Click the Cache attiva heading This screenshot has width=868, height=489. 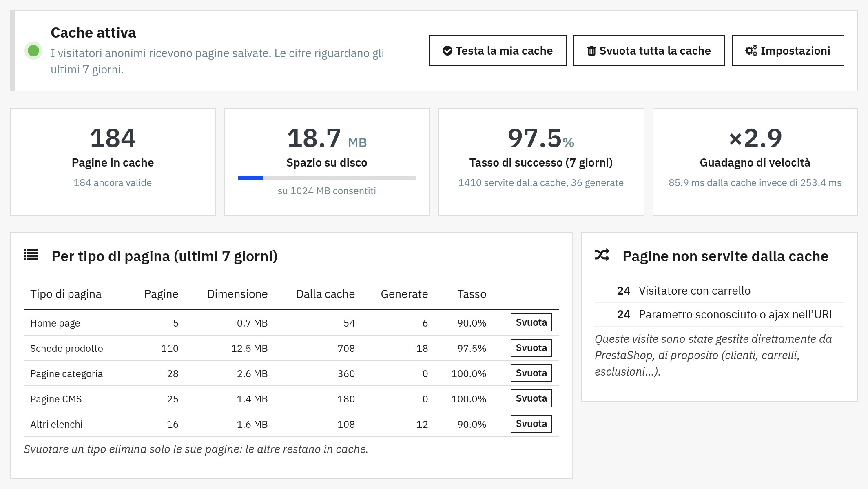point(93,33)
